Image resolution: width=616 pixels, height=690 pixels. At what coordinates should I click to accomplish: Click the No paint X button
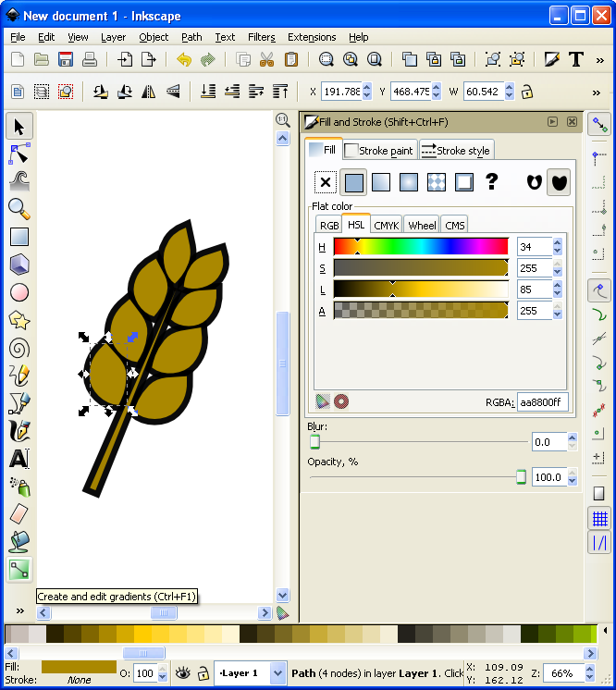click(325, 182)
